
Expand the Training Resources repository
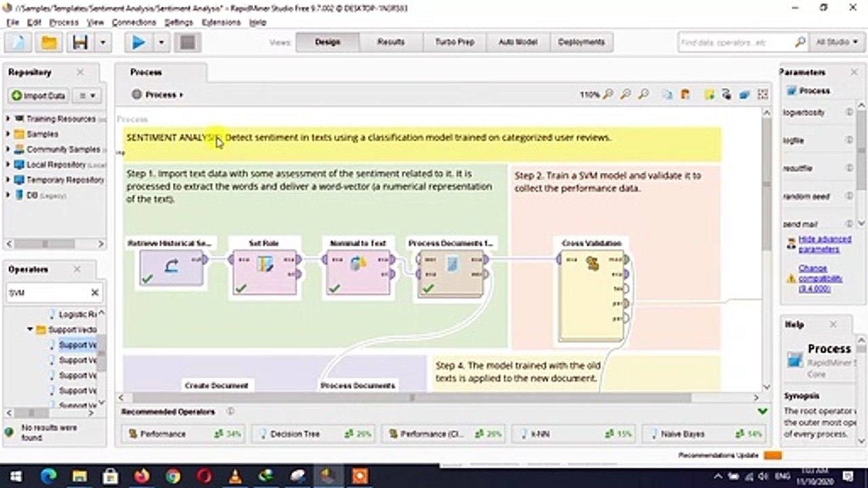[x=8, y=119]
